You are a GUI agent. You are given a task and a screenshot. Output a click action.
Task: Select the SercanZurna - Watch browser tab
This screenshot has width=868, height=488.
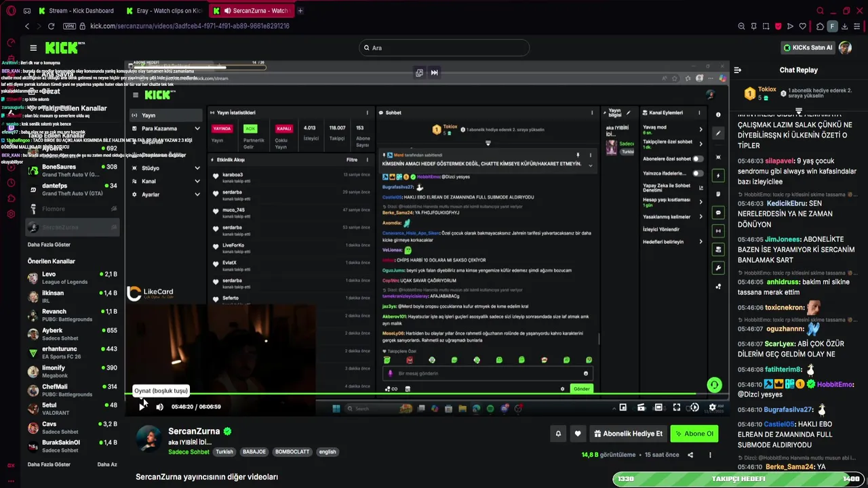point(250,11)
